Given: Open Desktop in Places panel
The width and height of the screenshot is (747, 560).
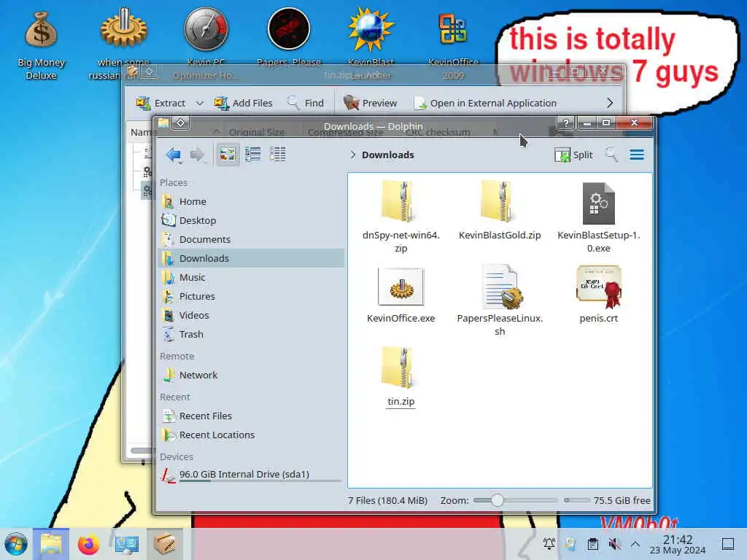Looking at the screenshot, I should (x=251, y=220).
